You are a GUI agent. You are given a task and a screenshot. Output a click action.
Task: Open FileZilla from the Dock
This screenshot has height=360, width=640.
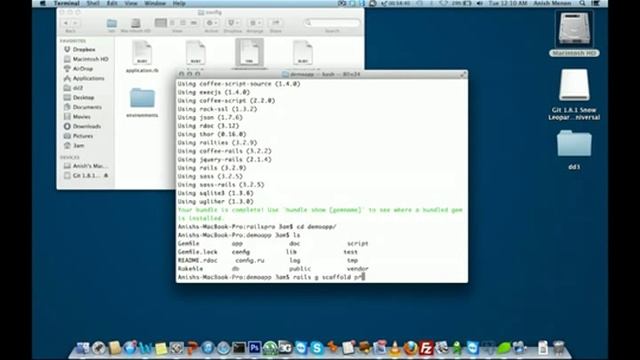tap(426, 348)
